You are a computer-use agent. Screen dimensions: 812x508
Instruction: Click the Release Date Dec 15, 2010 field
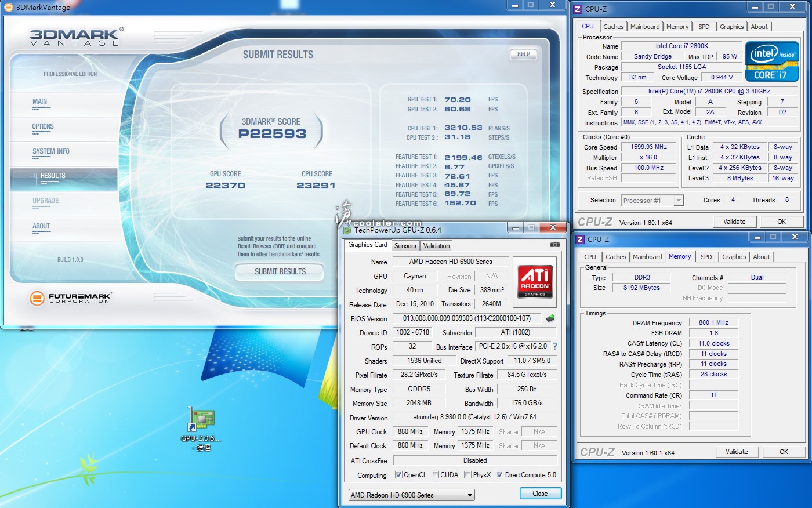415,304
